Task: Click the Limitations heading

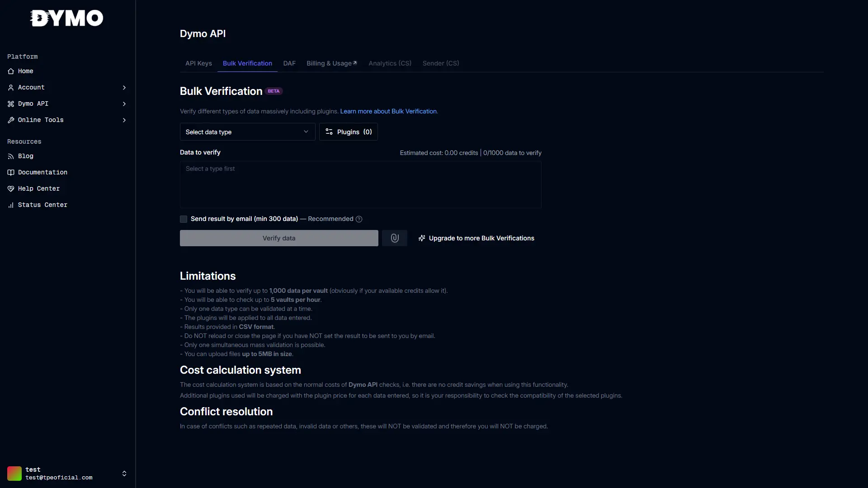Action: click(208, 276)
